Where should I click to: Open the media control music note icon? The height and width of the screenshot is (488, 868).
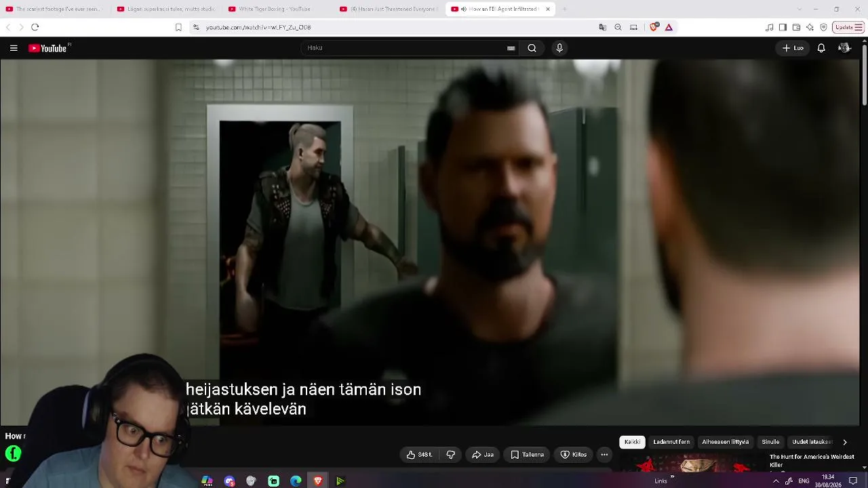[x=769, y=27]
